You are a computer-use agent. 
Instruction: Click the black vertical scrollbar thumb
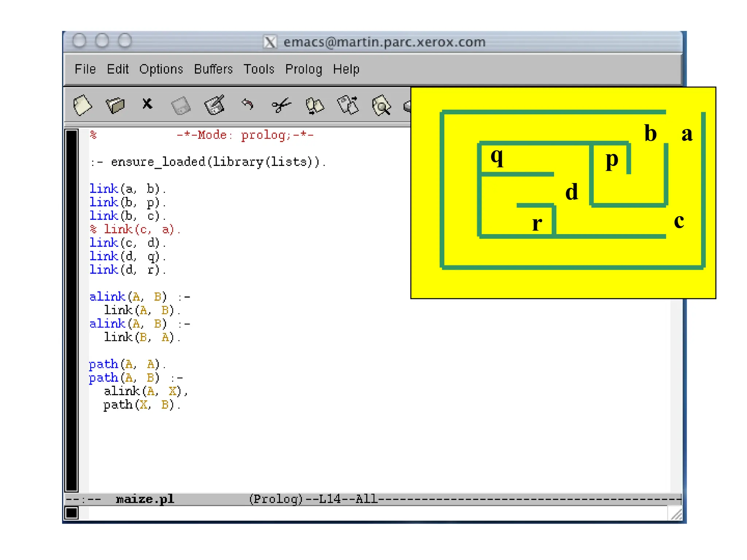(71, 310)
